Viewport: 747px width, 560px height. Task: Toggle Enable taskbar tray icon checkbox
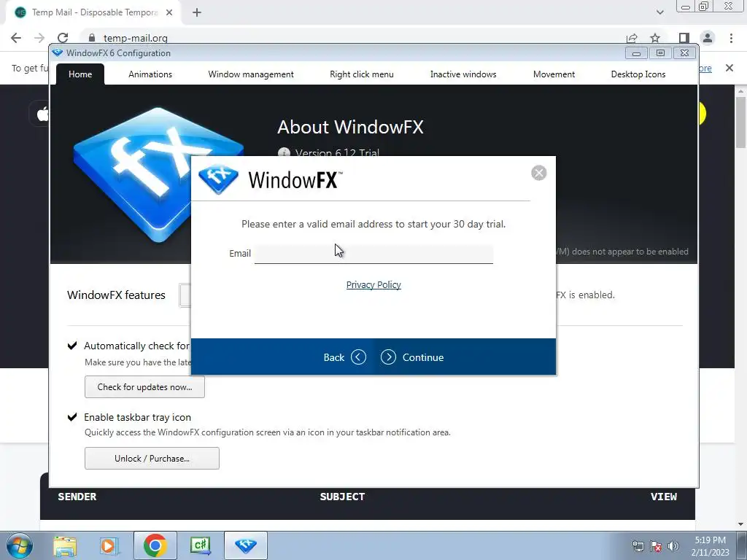(72, 416)
